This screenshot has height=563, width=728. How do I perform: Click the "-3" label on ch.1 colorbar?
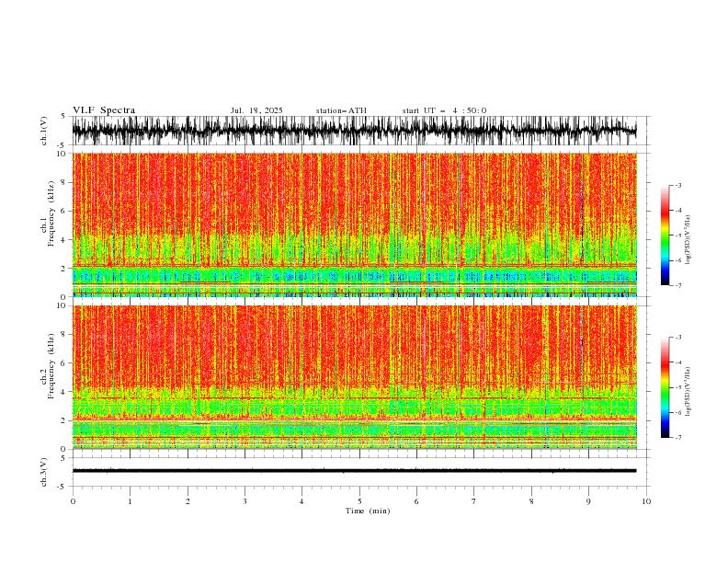678,185
